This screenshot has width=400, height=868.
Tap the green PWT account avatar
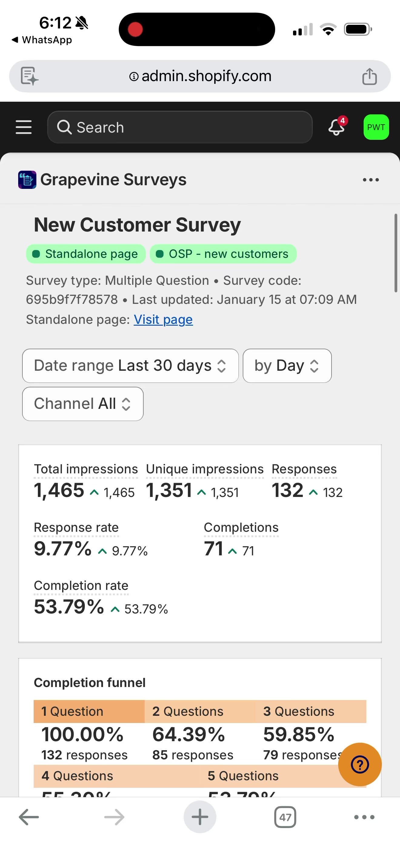(x=376, y=127)
